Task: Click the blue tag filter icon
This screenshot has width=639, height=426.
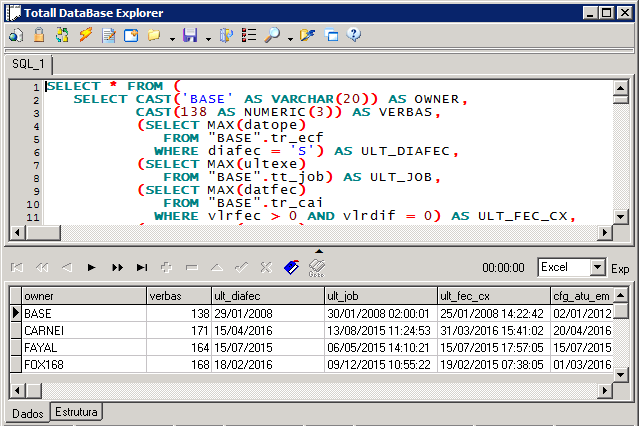Action: tap(291, 267)
